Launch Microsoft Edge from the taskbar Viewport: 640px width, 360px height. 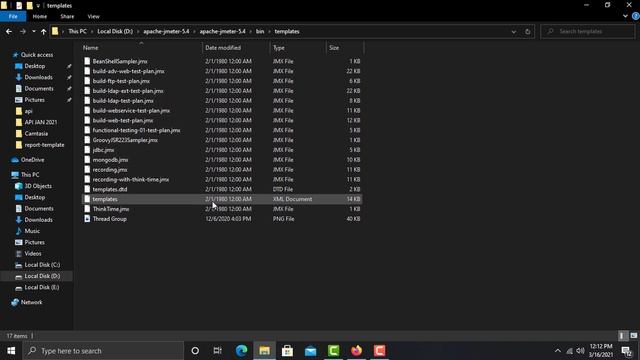point(241,351)
